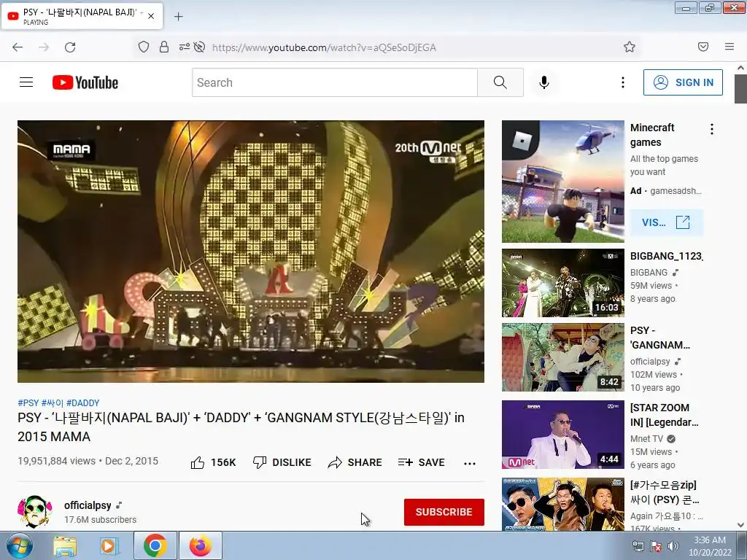The width and height of the screenshot is (747, 560).
Task: View site security via padlock icon
Action: tap(164, 47)
